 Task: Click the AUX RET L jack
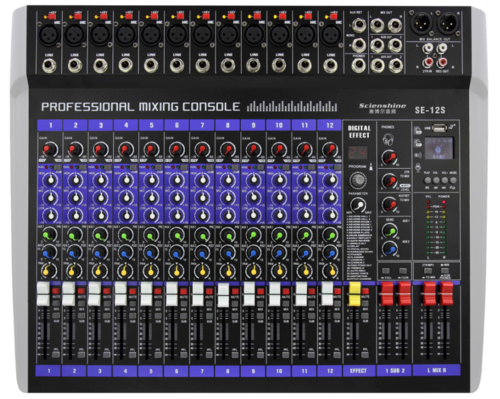click(359, 25)
